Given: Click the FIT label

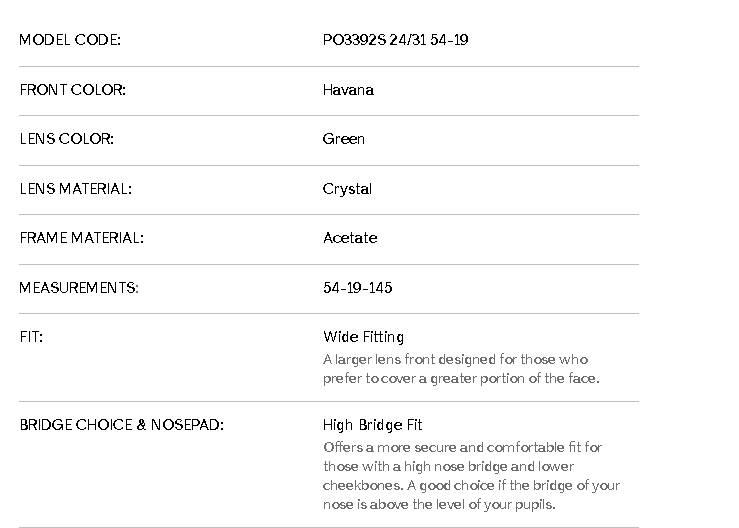Looking at the screenshot, I should click(x=31, y=337).
